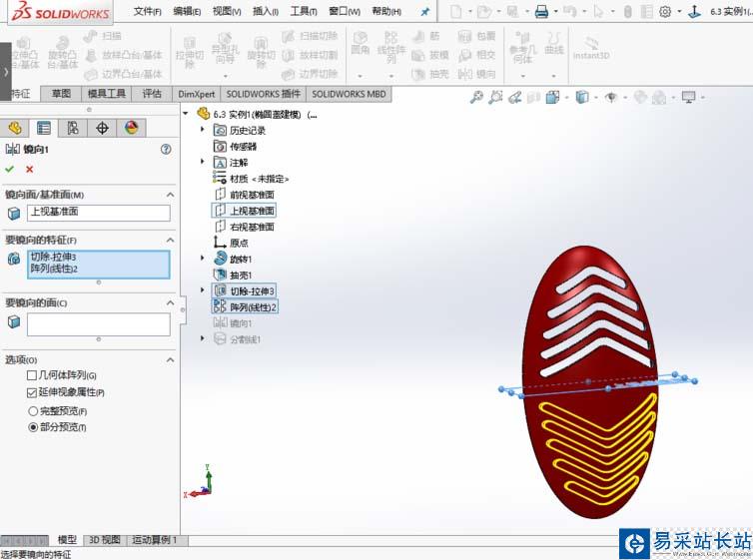Expand the flyout panel arrow at left edge

point(5,72)
